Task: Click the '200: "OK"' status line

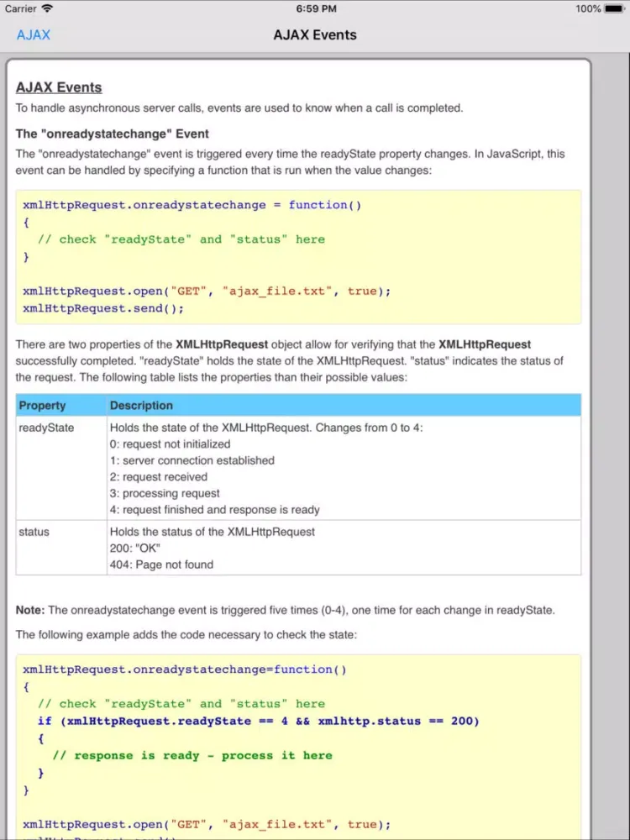Action: point(134,548)
